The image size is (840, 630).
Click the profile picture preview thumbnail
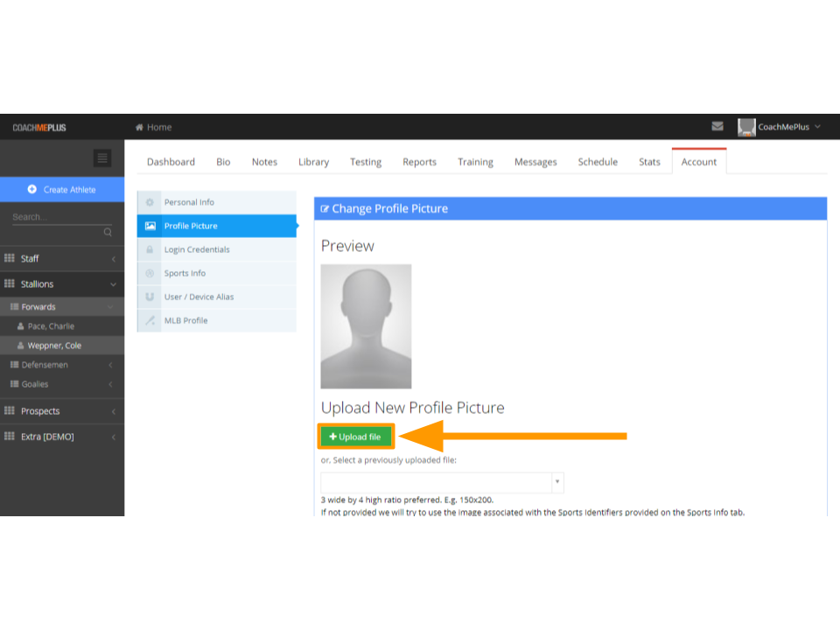[366, 326]
